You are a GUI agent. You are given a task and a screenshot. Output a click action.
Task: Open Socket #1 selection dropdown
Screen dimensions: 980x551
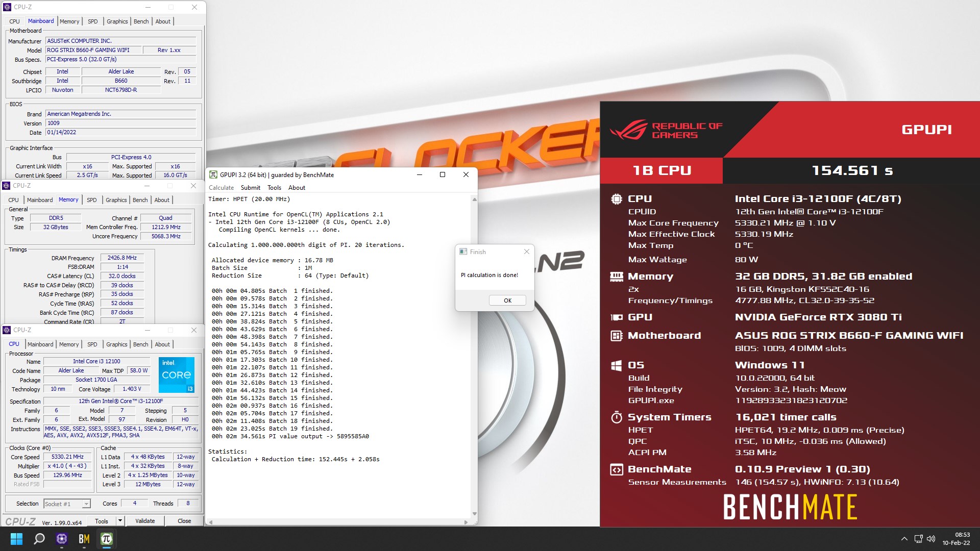click(67, 504)
